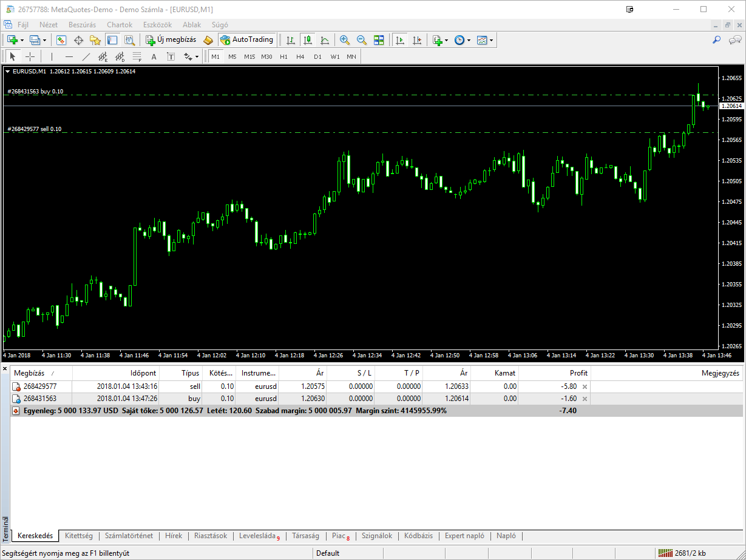This screenshot has height=560, width=746.
Task: Open the MetaEditor book icon
Action: coord(208,40)
